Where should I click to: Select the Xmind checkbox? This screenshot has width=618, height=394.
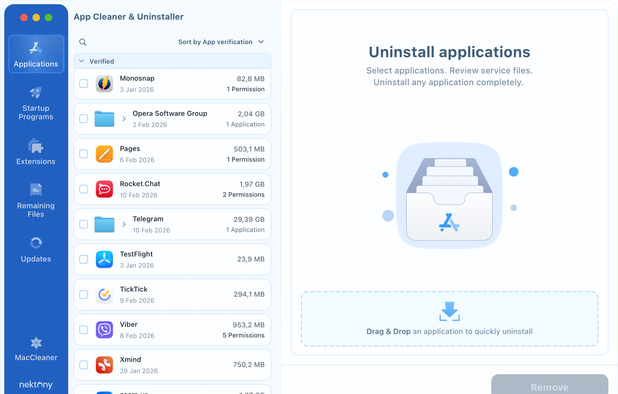(84, 365)
